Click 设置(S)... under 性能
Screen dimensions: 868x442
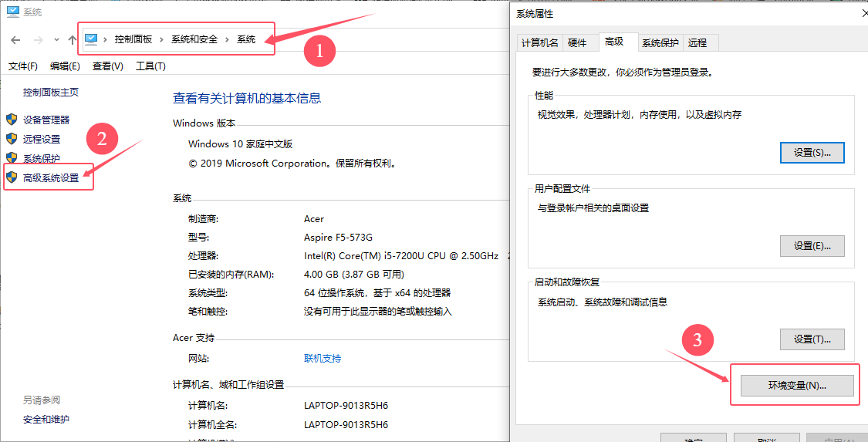(x=812, y=152)
